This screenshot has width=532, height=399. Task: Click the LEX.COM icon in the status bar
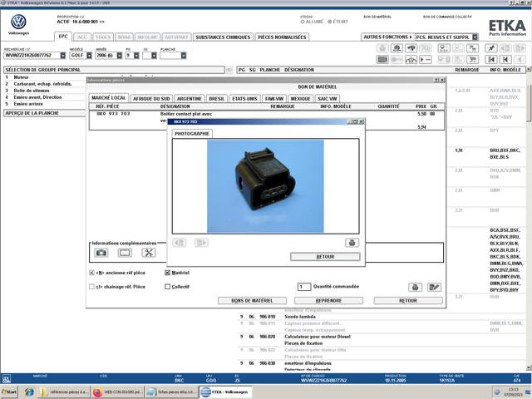coord(6,379)
